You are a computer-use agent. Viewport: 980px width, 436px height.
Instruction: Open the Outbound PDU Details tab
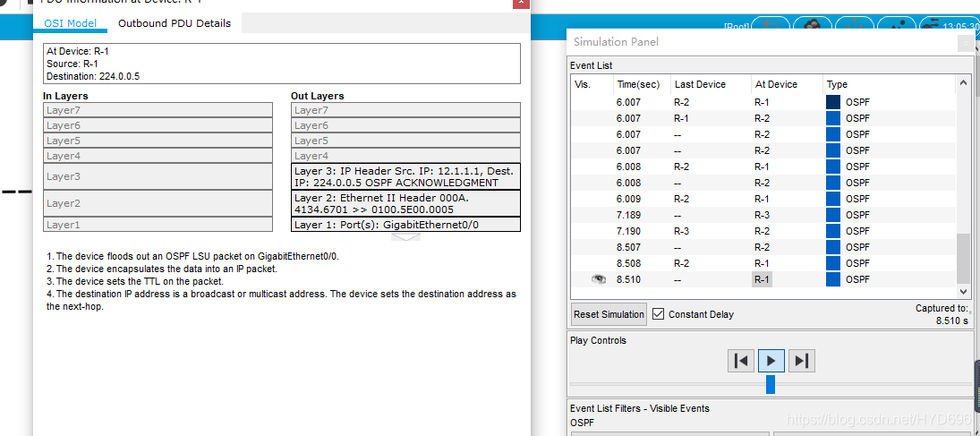pyautogui.click(x=175, y=23)
